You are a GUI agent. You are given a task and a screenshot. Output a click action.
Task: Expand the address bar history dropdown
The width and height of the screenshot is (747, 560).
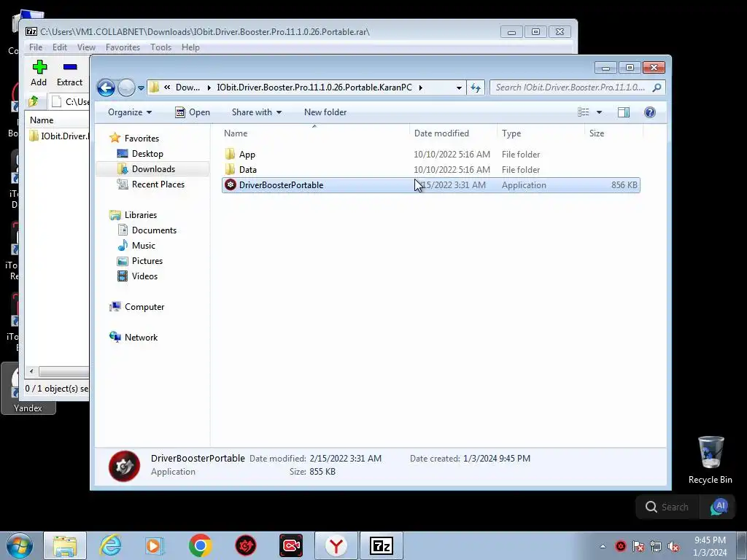[459, 87]
